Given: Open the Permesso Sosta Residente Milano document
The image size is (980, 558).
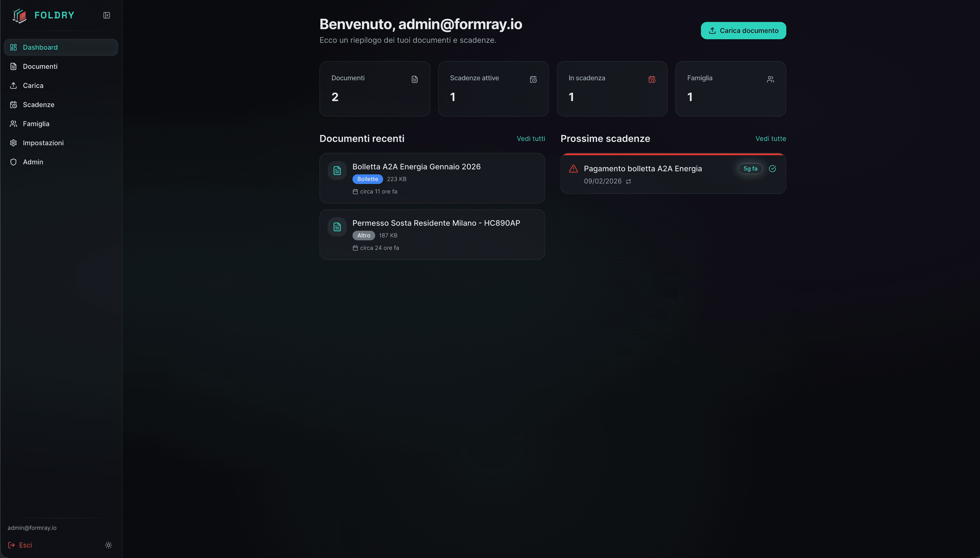Looking at the screenshot, I should (x=436, y=223).
